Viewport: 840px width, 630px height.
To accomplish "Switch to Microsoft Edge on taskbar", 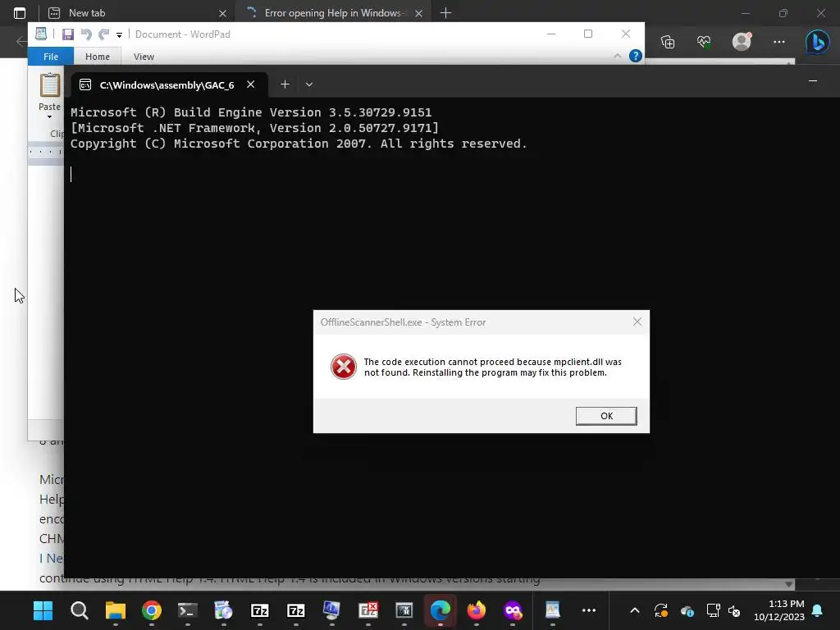I will pos(441,610).
